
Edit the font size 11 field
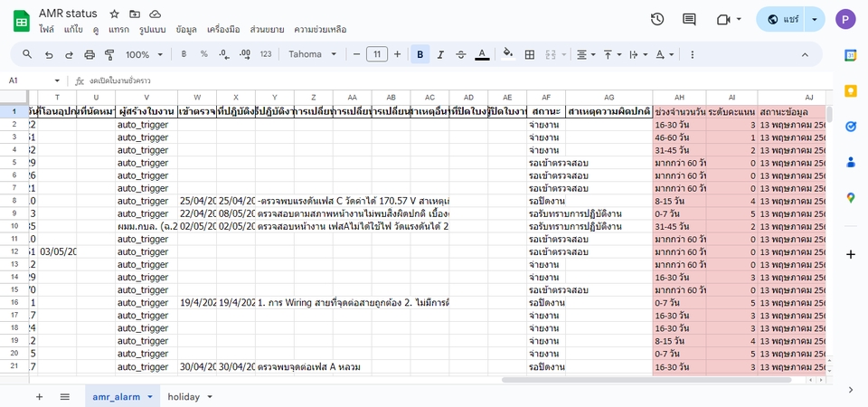pos(377,54)
